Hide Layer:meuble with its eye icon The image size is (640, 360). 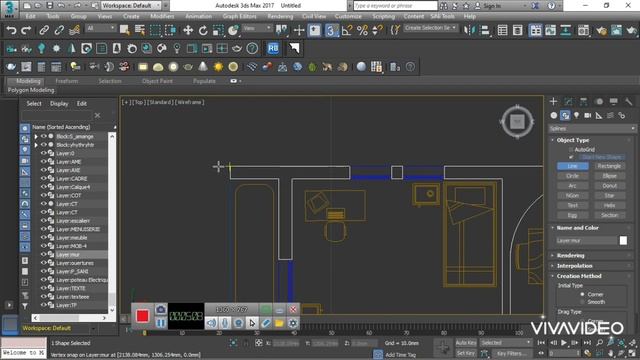tap(43, 238)
